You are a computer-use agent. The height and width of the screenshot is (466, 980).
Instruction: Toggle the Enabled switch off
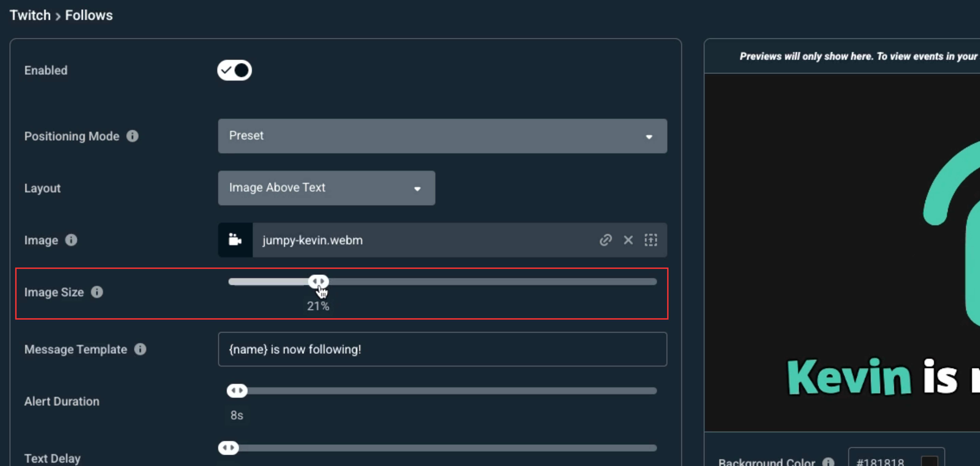point(234,70)
